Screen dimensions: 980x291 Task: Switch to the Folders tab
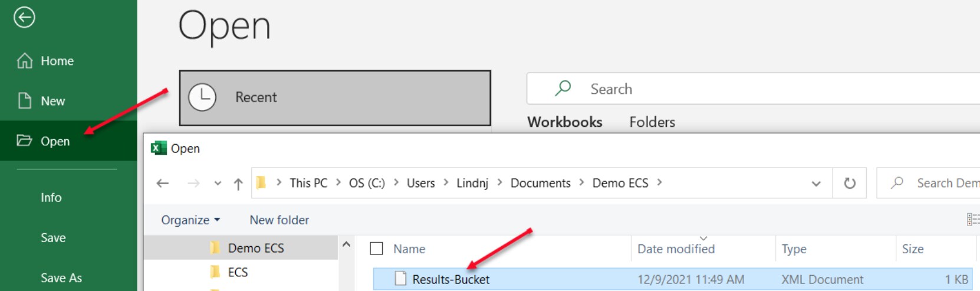click(652, 122)
